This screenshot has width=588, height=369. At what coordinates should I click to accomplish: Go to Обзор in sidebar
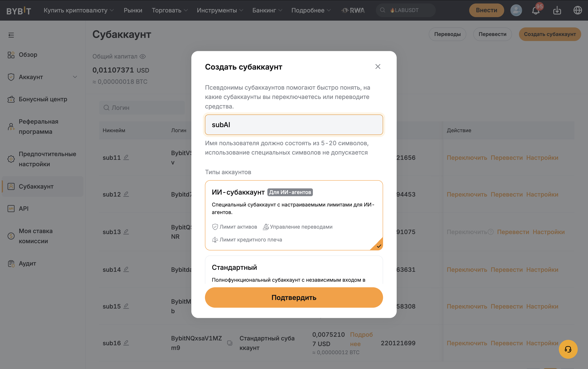point(42,55)
